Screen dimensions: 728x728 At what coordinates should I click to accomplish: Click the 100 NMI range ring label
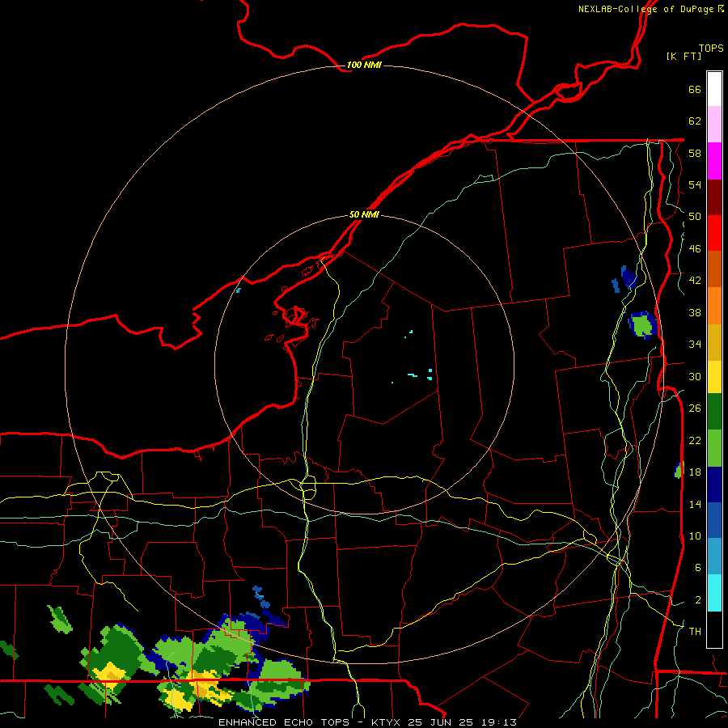pos(364,65)
